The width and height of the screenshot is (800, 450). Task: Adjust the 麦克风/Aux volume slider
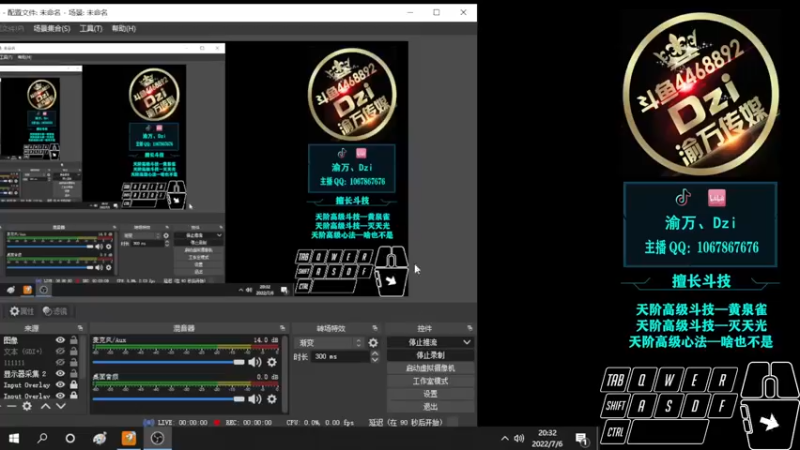[168, 362]
